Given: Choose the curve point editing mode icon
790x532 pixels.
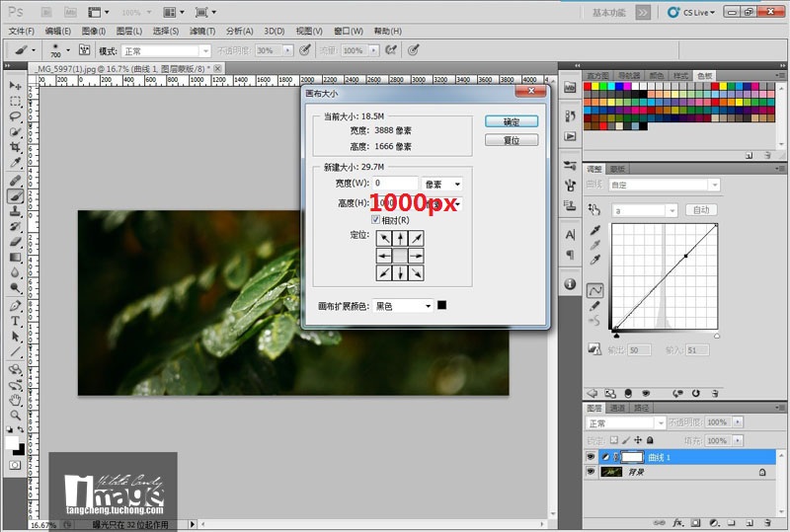Looking at the screenshot, I should click(595, 291).
